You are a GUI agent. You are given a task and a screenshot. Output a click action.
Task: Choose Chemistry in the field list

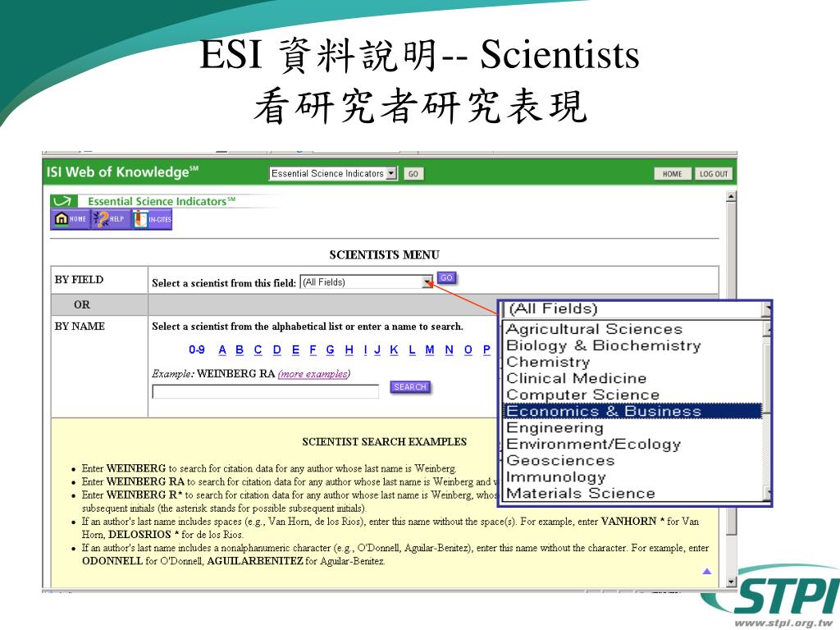548,362
